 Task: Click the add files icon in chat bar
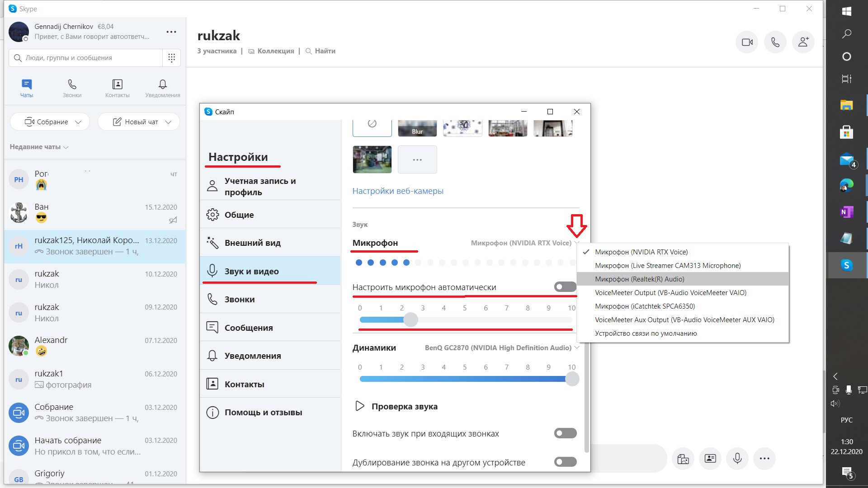[683, 459]
